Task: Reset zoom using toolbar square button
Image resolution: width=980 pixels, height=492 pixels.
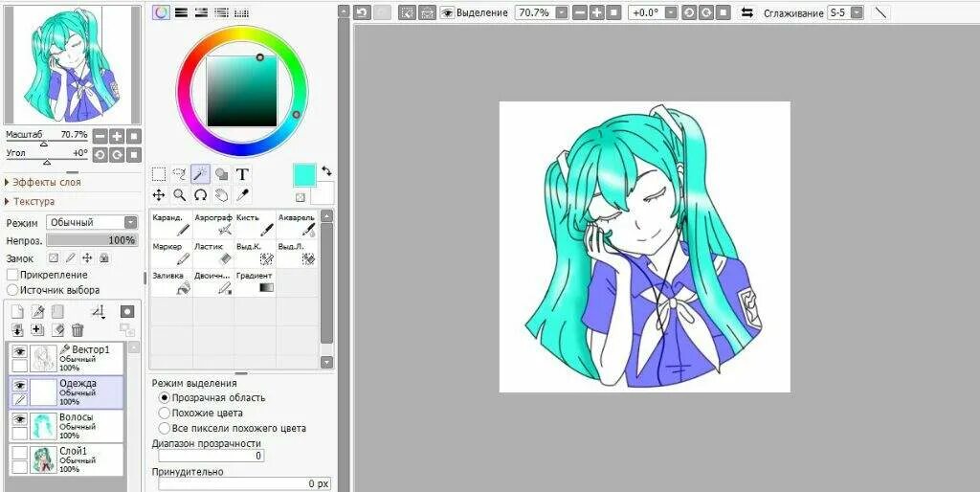Action: (x=613, y=12)
